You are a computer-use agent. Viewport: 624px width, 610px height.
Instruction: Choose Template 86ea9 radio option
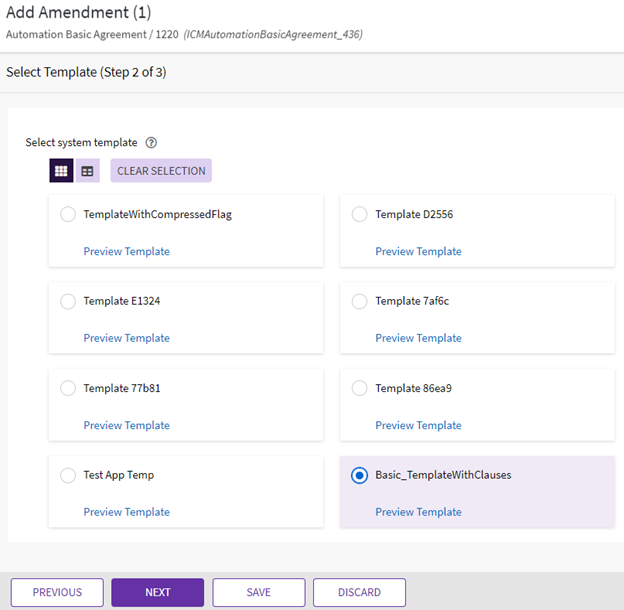[360, 388]
